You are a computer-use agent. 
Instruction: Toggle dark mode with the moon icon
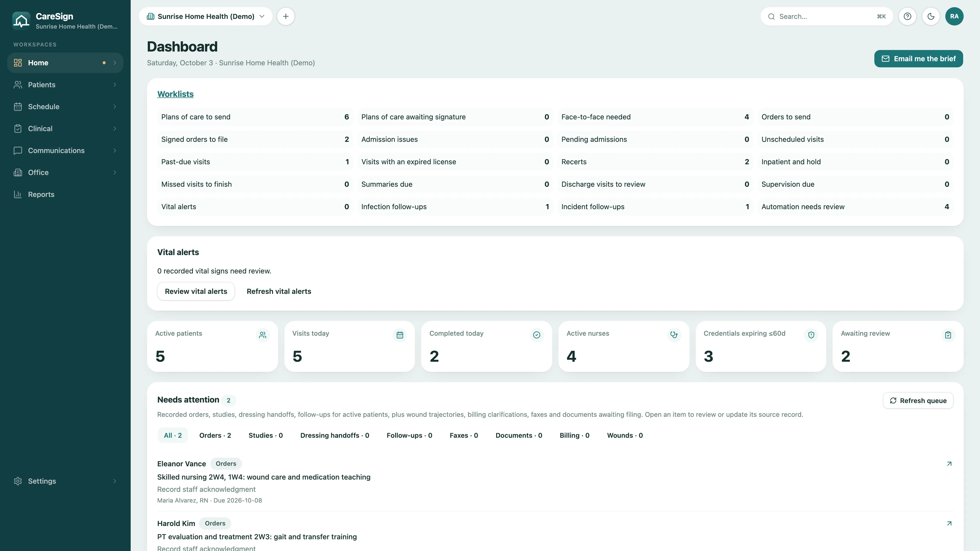pyautogui.click(x=931, y=16)
